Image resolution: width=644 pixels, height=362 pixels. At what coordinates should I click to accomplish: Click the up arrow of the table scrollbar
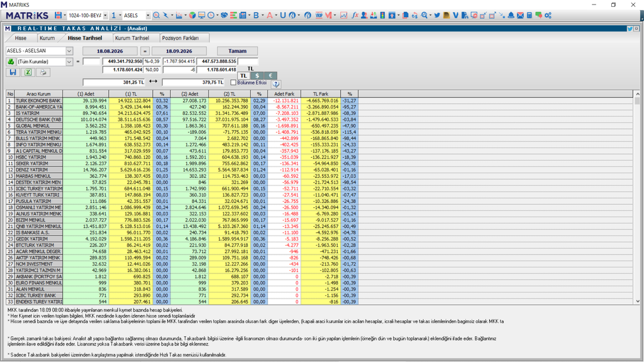pyautogui.click(x=638, y=94)
